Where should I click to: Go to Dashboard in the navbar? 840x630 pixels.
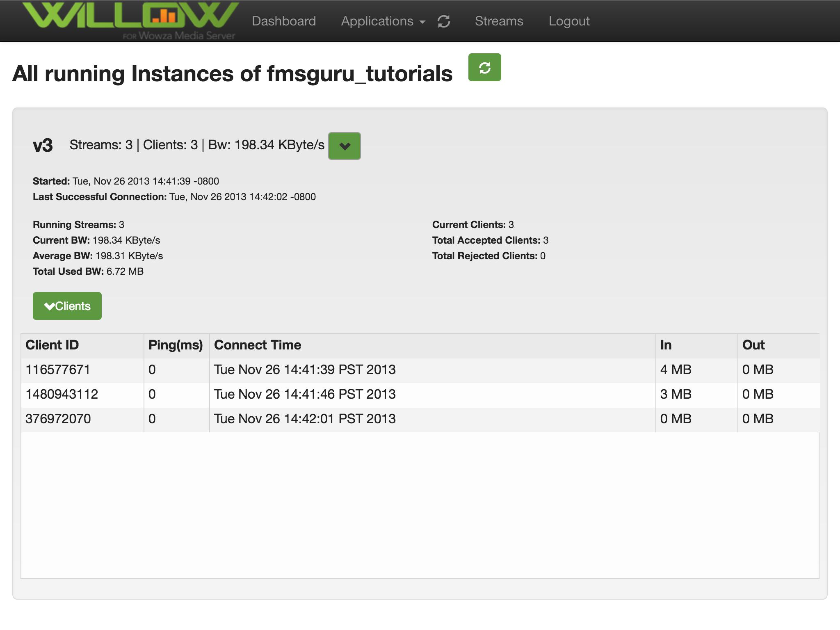284,21
